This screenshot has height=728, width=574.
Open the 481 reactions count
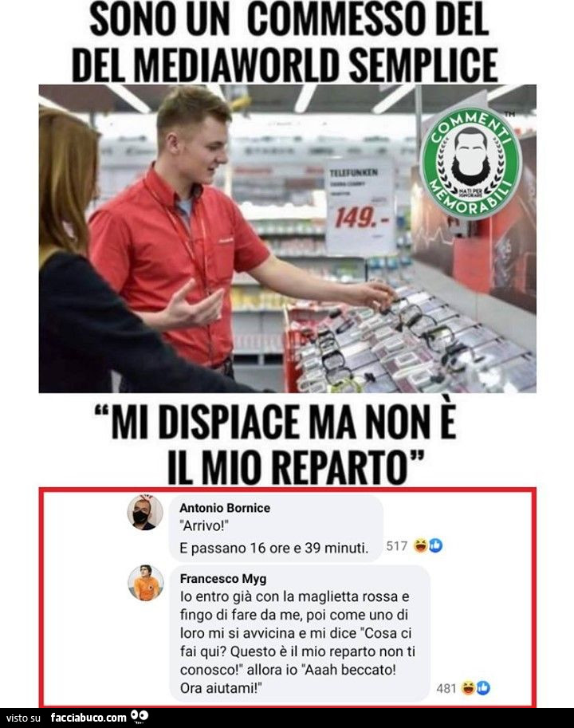pyautogui.click(x=446, y=689)
